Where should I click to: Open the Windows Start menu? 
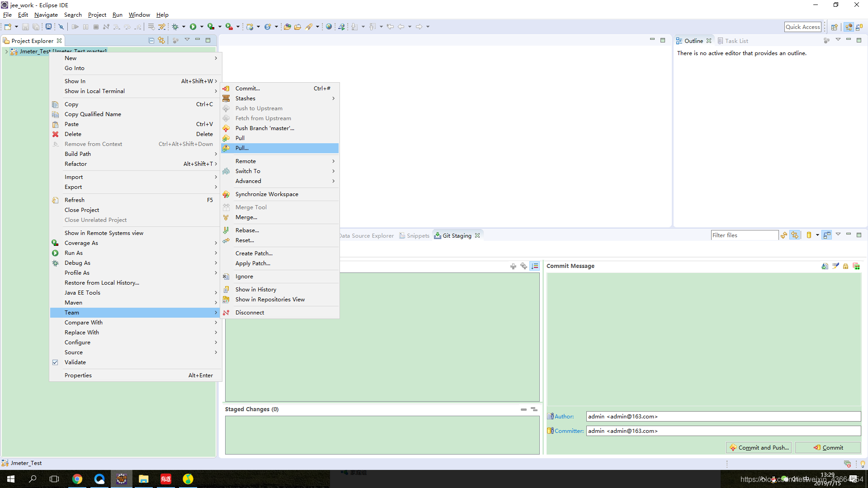(11, 479)
